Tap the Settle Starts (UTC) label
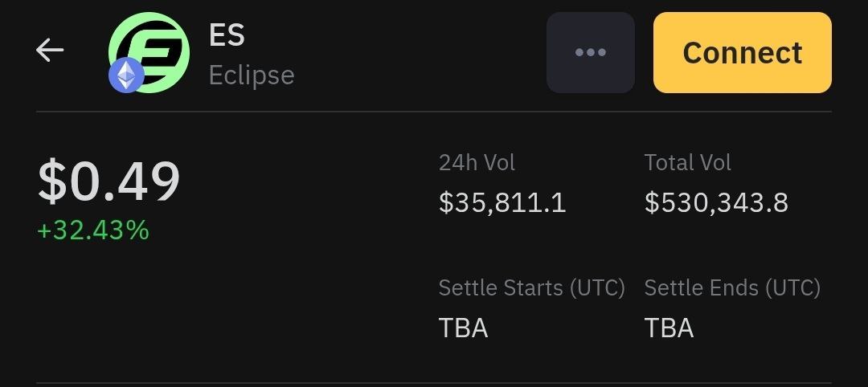Viewport: 868px width, 387px height. click(x=531, y=288)
